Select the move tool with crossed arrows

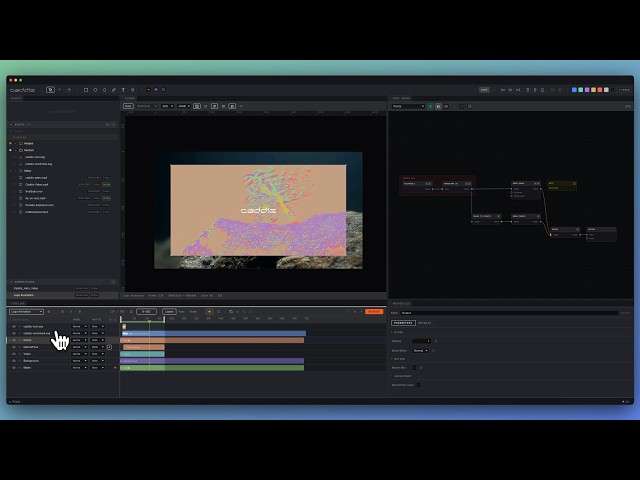point(69,90)
